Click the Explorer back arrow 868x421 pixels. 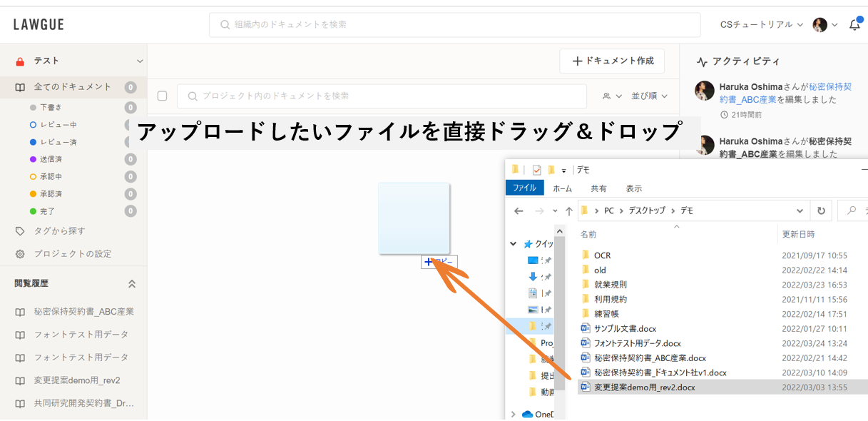coord(519,211)
